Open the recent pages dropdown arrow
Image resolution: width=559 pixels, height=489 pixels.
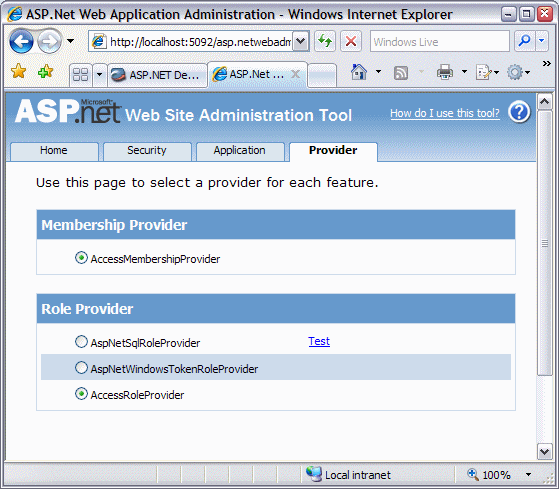pyautogui.click(x=71, y=41)
